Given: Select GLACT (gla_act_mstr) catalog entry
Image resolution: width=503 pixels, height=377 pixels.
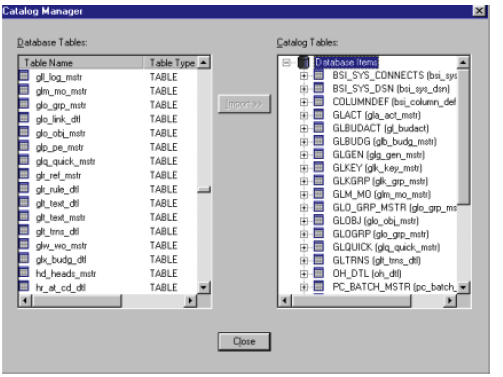Looking at the screenshot, I should click(x=377, y=115).
